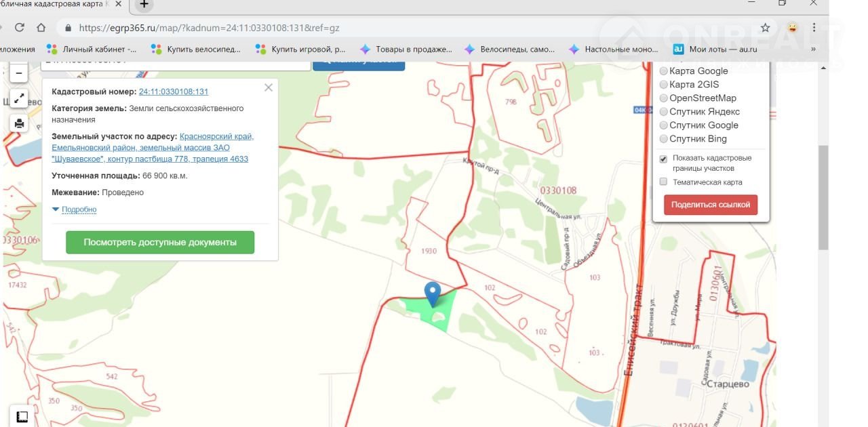The image size is (868, 427).
Task: Uncheck Показать кадастровые границы участков
Action: (664, 159)
